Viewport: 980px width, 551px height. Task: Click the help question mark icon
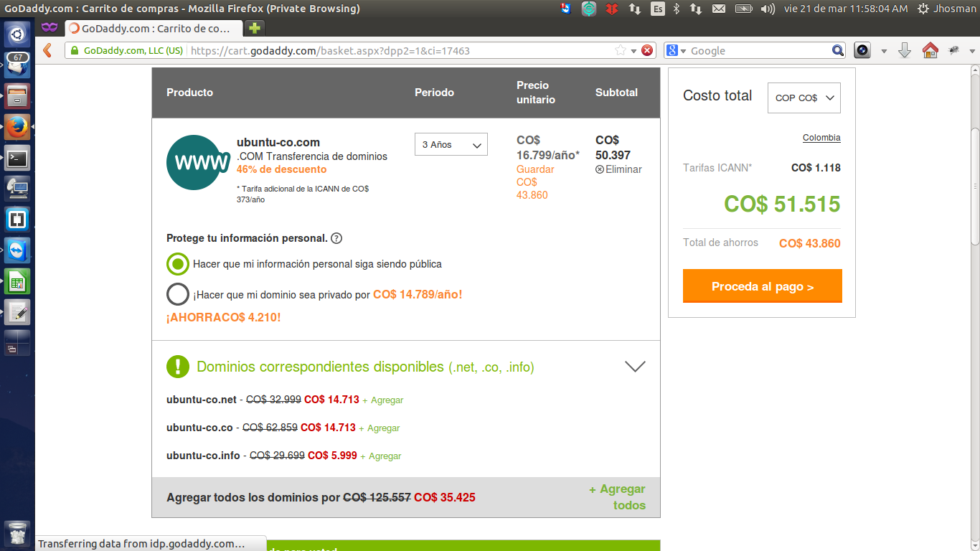336,238
